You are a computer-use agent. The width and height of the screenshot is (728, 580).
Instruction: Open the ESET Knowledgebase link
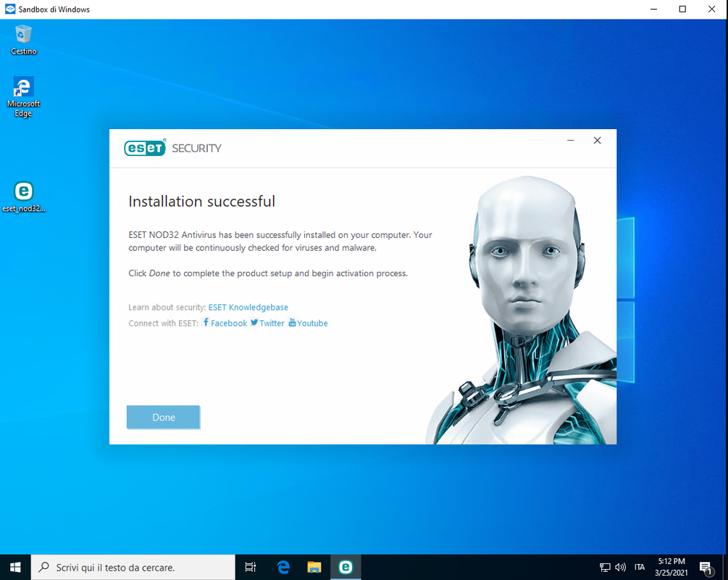[x=248, y=307]
